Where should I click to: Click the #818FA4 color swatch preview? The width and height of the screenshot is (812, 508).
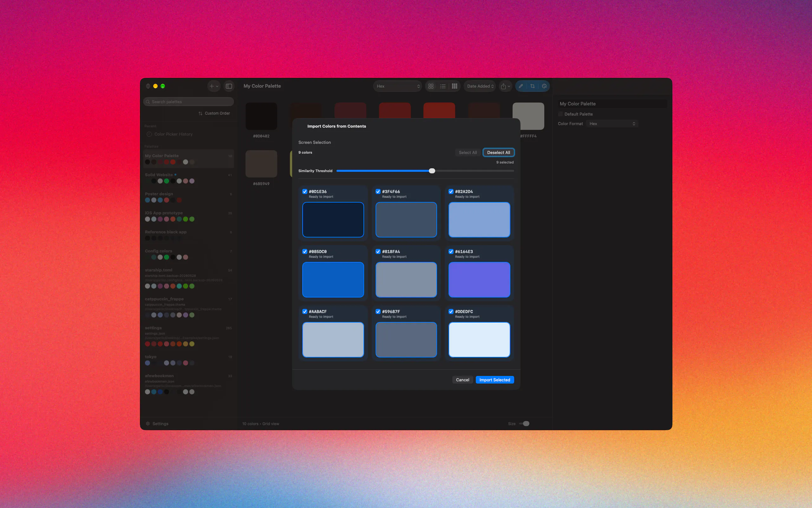click(406, 280)
